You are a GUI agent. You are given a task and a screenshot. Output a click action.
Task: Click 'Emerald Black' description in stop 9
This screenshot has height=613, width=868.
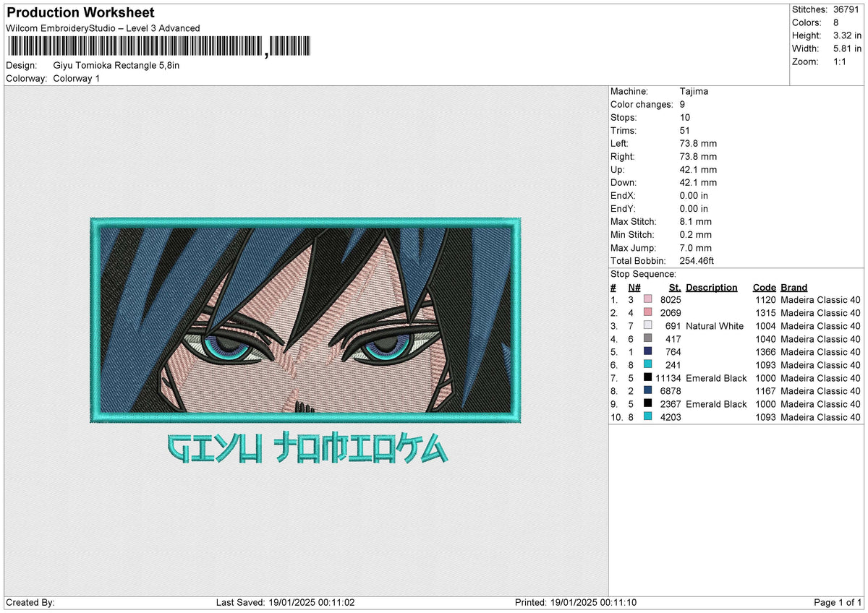tap(716, 403)
